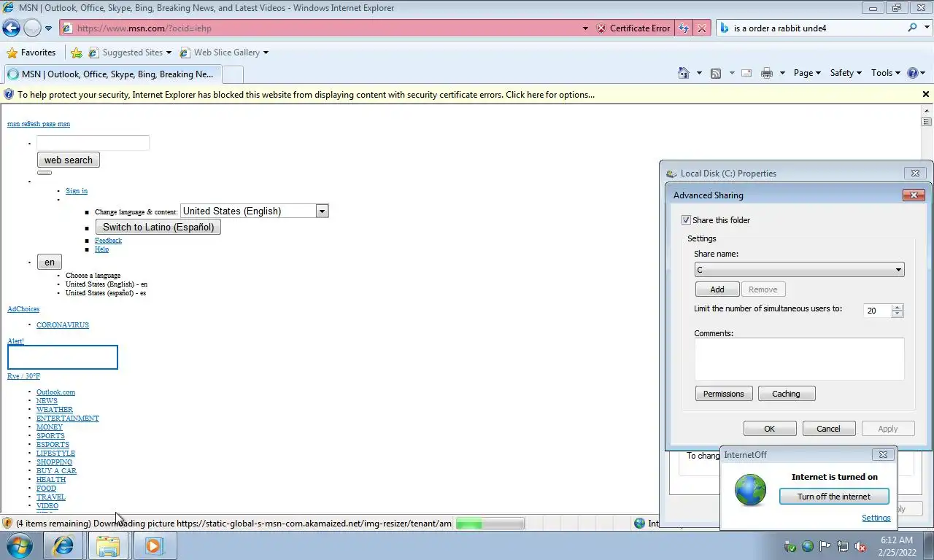Go back with the IE Back arrow

click(x=12, y=28)
